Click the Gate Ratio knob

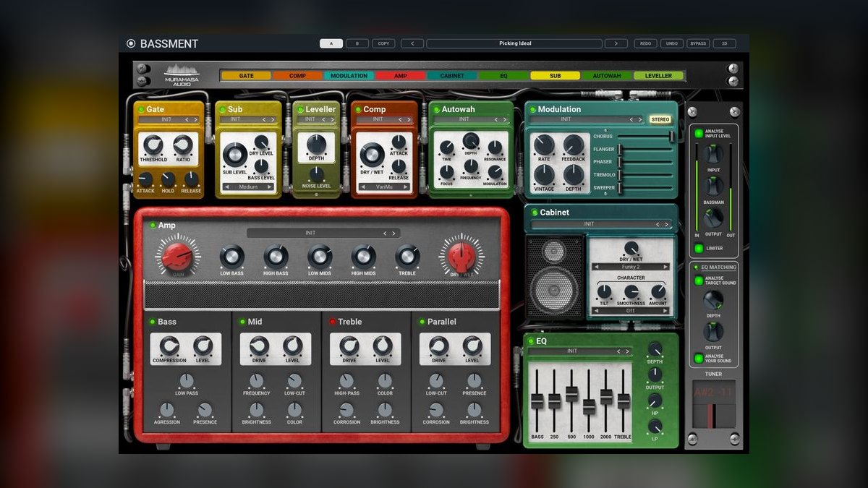184,145
